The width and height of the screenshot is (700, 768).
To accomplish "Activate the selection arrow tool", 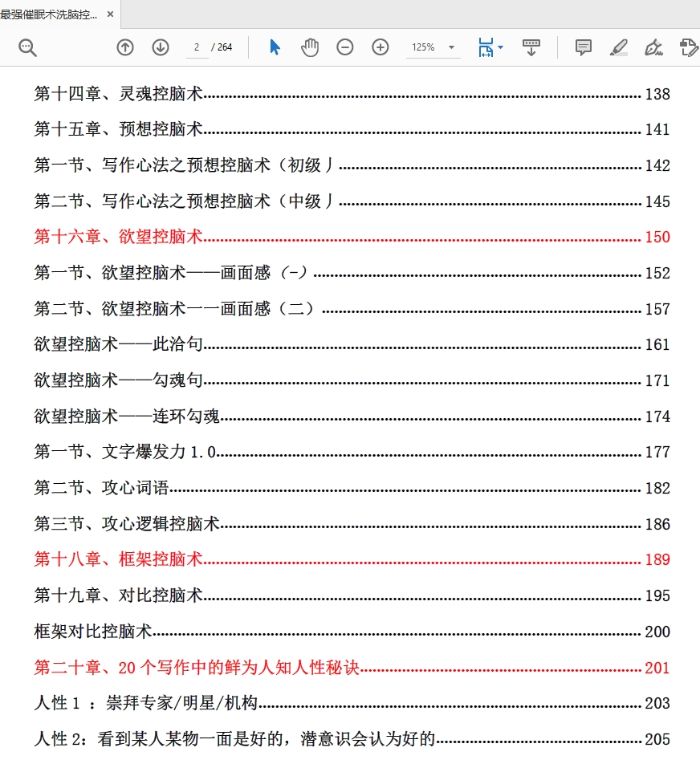I will click(275, 47).
